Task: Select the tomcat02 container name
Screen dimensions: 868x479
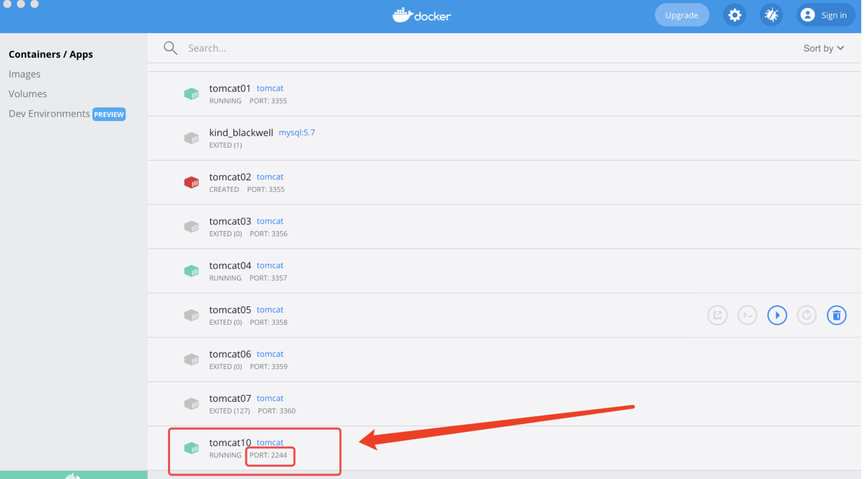Action: [x=230, y=177]
